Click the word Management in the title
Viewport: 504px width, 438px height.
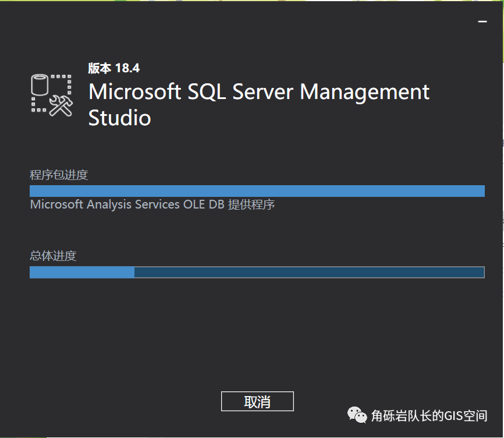tap(364, 93)
